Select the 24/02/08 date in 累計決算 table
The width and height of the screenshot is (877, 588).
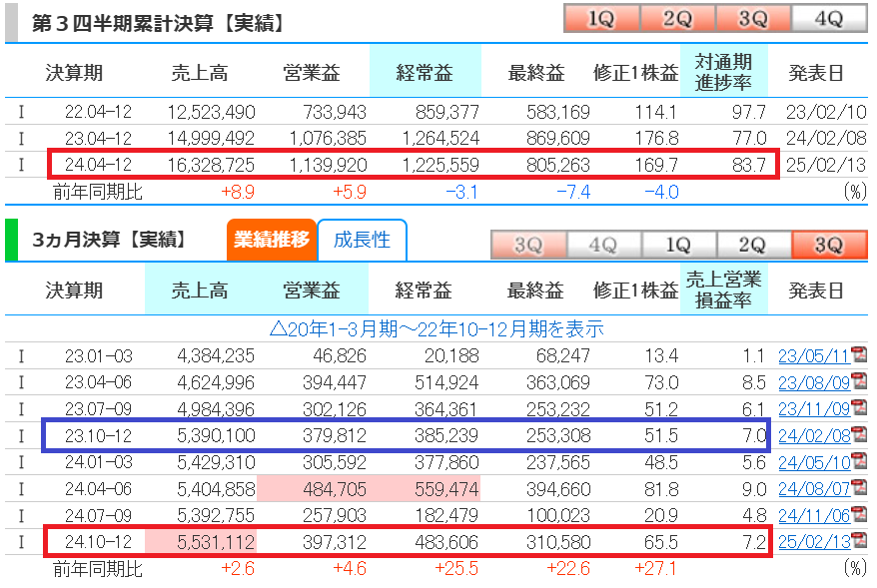point(826,138)
